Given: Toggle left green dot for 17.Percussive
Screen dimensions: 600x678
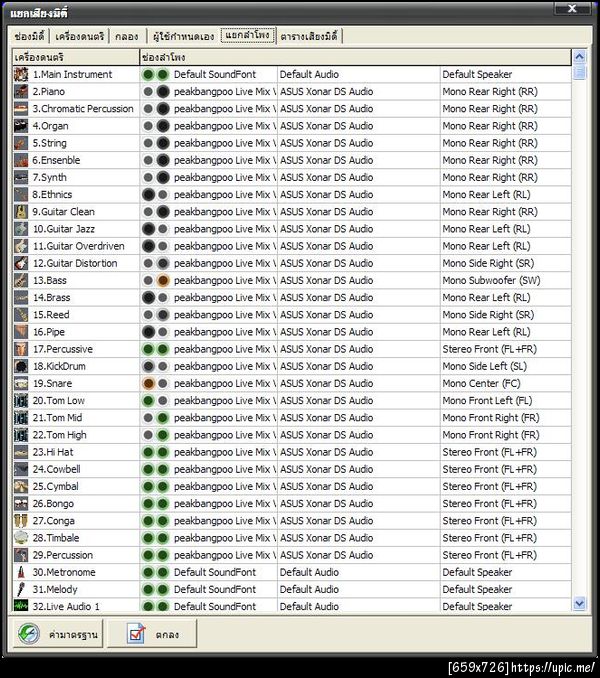Looking at the screenshot, I should pos(148,349).
